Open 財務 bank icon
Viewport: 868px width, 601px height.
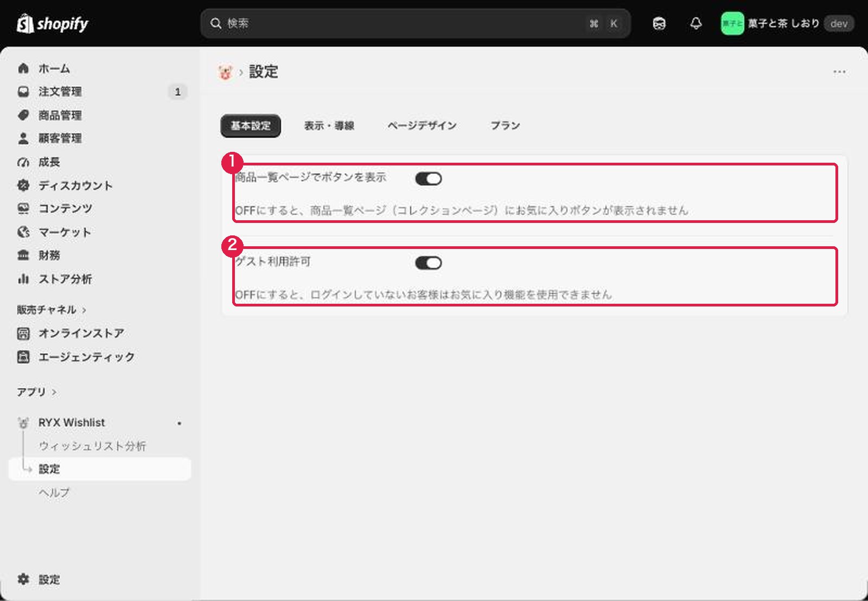coord(23,255)
